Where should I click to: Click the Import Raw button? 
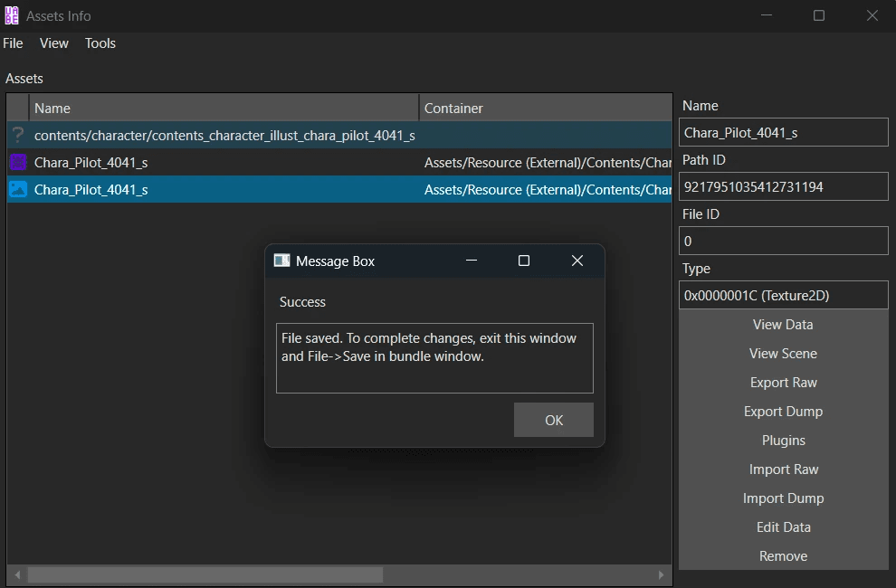(x=783, y=469)
